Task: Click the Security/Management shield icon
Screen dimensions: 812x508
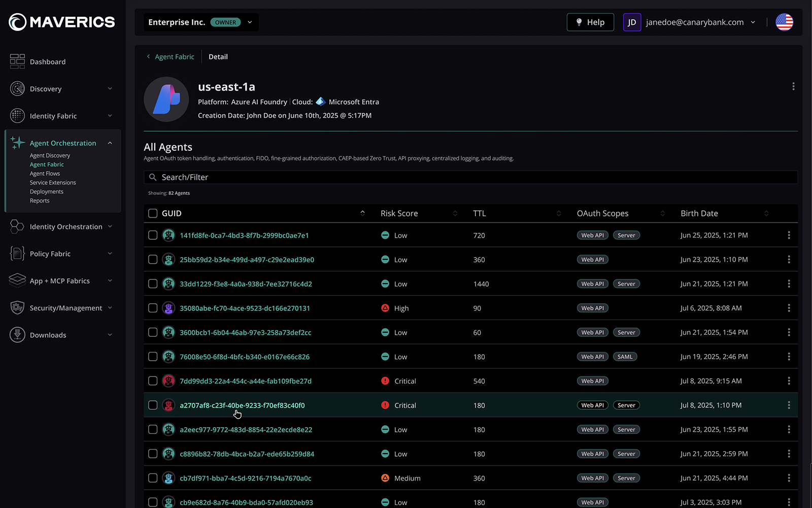Action: pyautogui.click(x=17, y=308)
